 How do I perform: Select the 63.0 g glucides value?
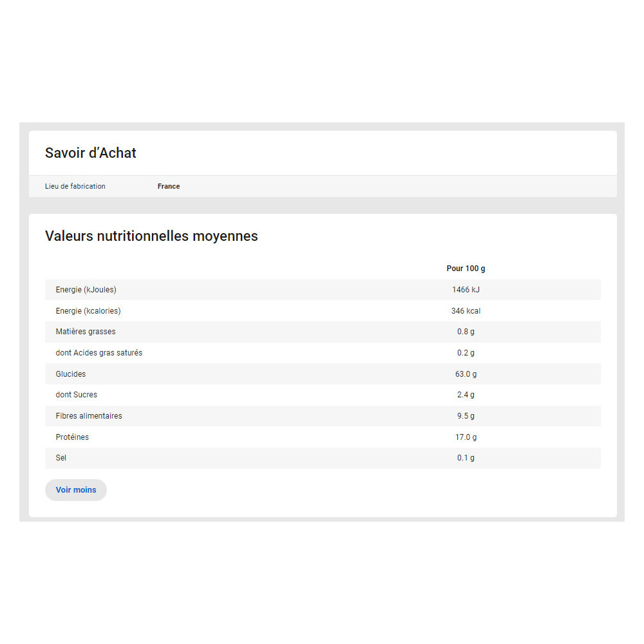(x=466, y=374)
